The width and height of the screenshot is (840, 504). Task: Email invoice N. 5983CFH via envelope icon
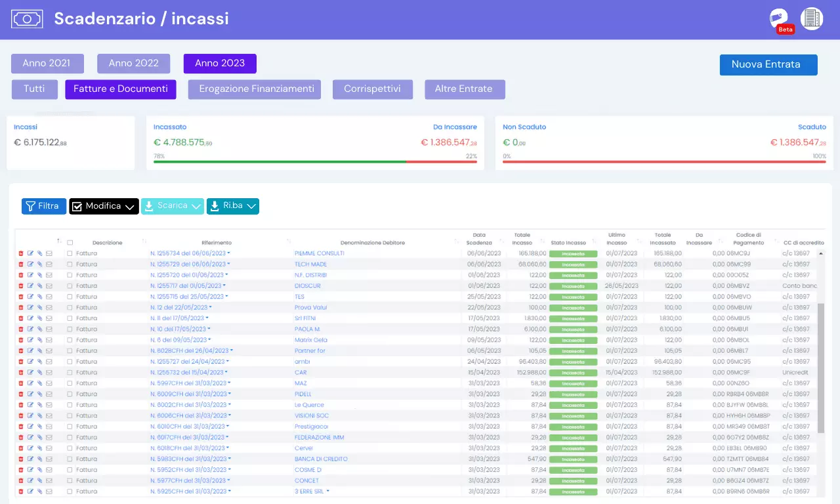(49, 459)
